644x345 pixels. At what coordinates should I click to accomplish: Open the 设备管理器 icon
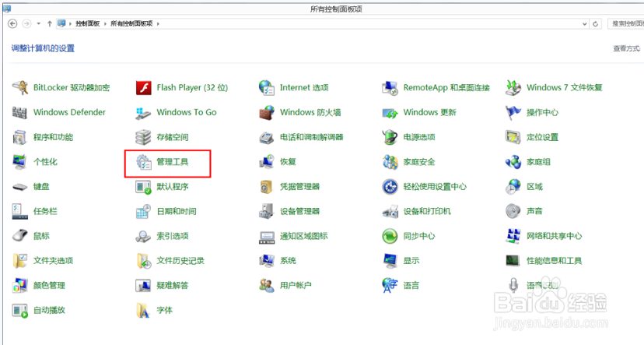[x=267, y=211]
